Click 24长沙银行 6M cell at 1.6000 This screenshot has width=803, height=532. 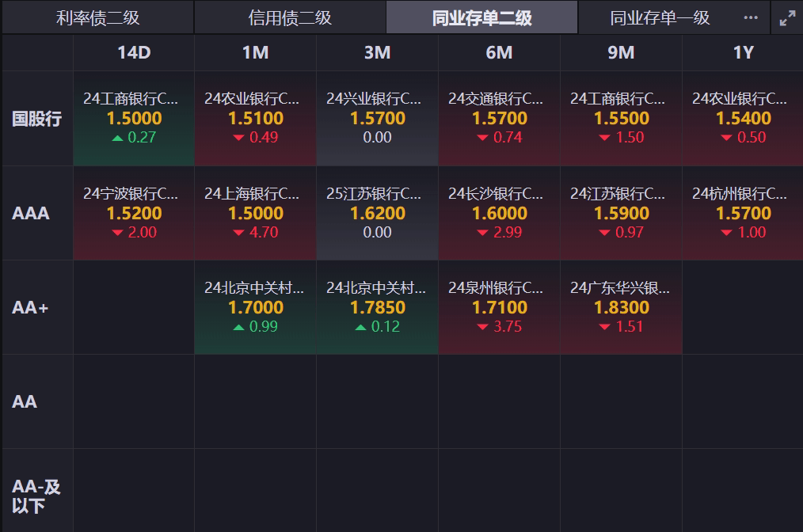point(499,213)
